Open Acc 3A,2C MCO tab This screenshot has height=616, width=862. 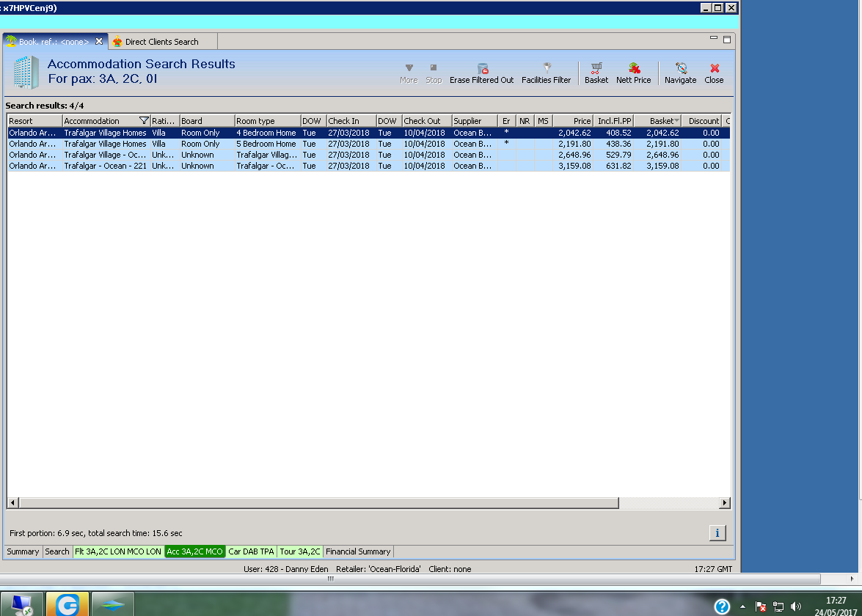pos(194,551)
